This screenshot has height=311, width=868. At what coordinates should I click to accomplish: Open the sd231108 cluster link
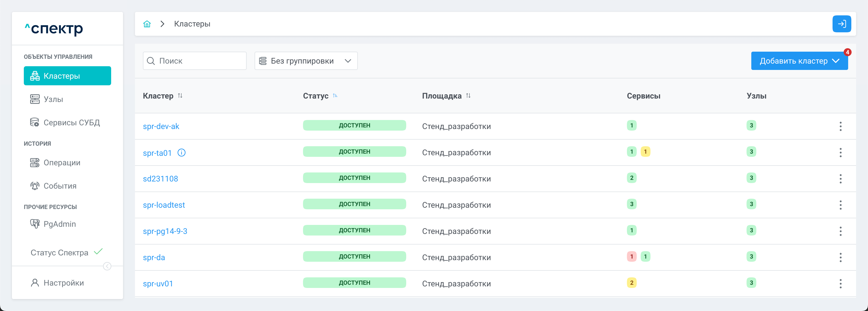(160, 179)
